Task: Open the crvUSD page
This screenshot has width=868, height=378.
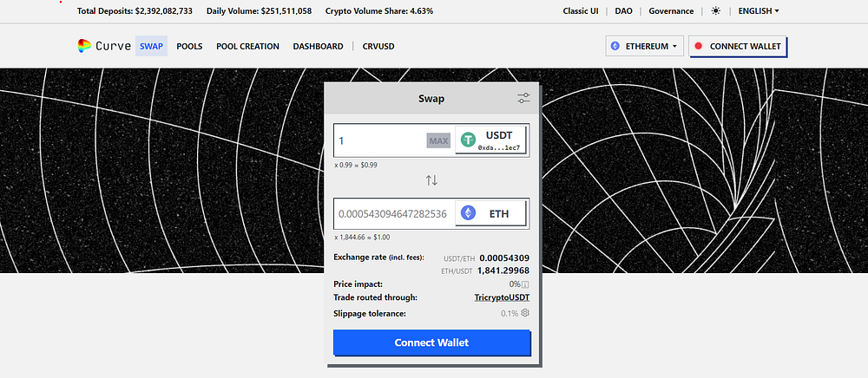Action: pyautogui.click(x=378, y=47)
